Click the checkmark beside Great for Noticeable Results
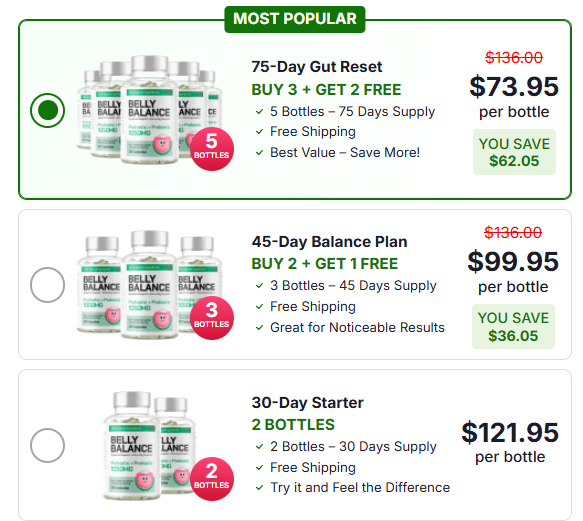 coord(260,328)
